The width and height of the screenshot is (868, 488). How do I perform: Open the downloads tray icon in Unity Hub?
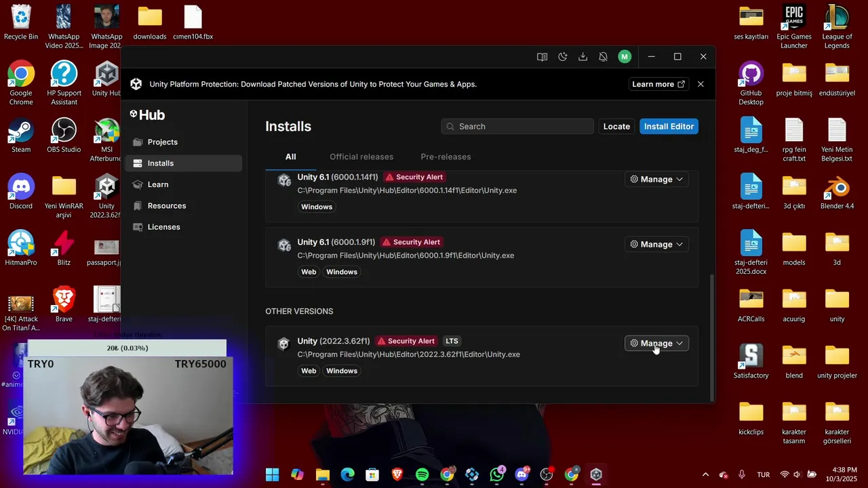click(583, 57)
